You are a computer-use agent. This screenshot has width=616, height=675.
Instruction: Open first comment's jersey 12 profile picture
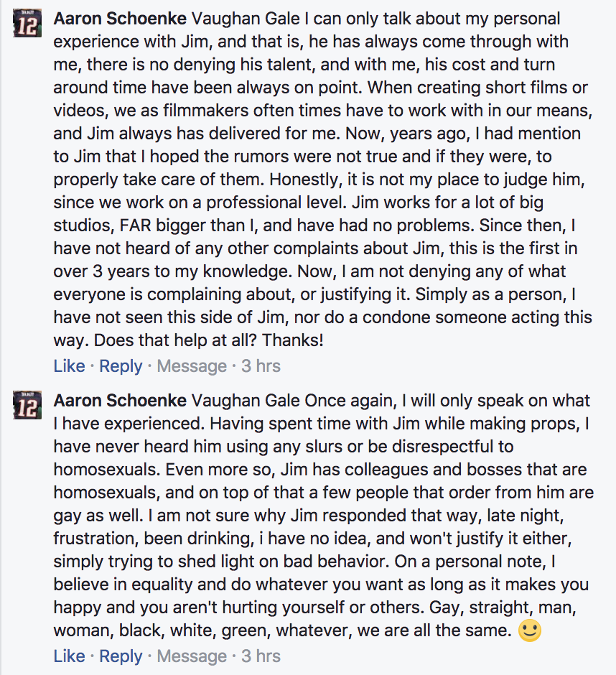pos(27,23)
